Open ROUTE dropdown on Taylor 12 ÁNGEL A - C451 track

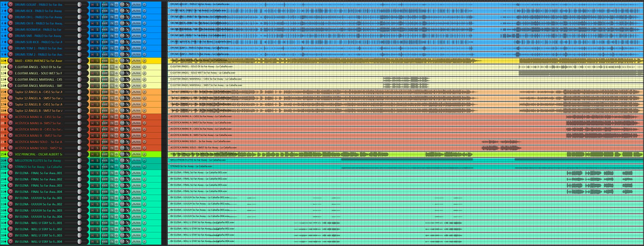pyautogui.click(x=105, y=91)
